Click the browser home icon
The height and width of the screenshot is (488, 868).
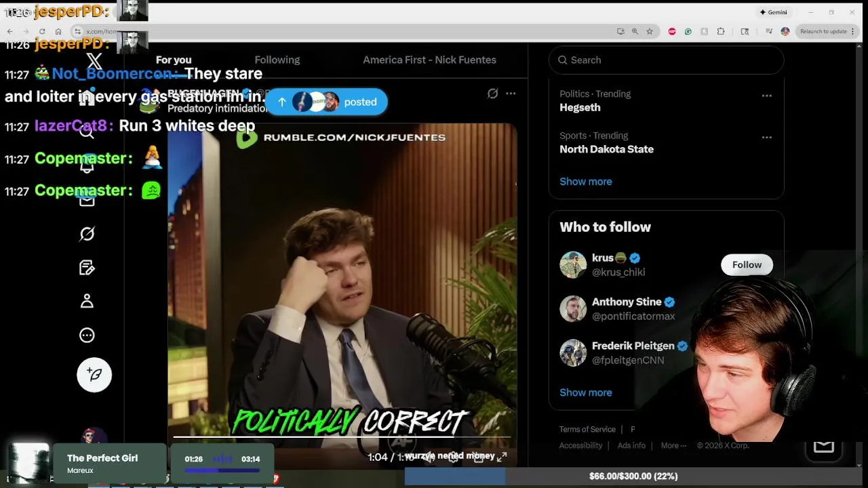58,31
